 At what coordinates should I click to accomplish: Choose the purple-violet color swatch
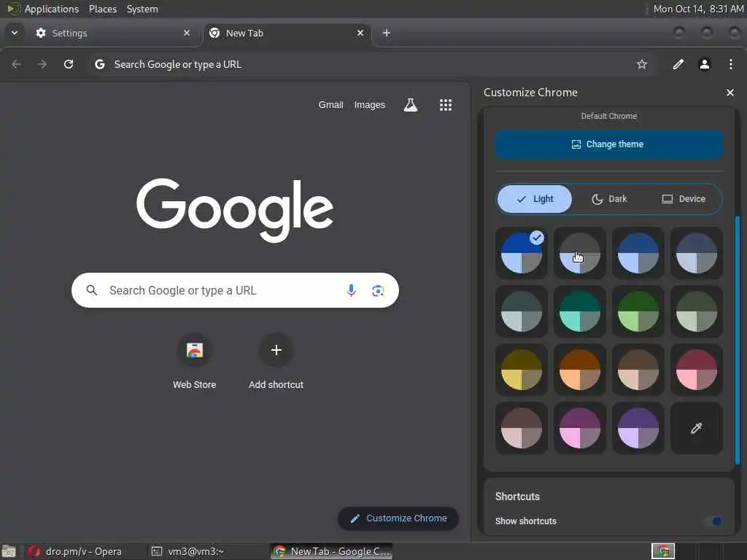pos(638,427)
